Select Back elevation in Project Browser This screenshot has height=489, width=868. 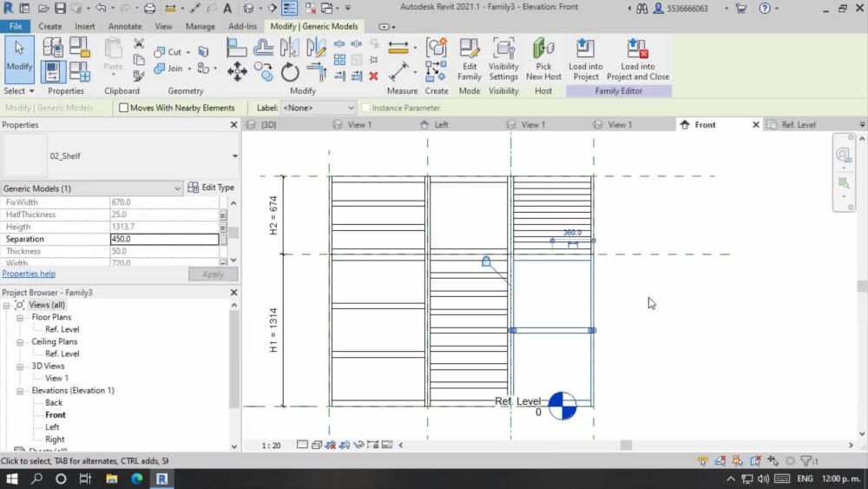[x=54, y=403]
